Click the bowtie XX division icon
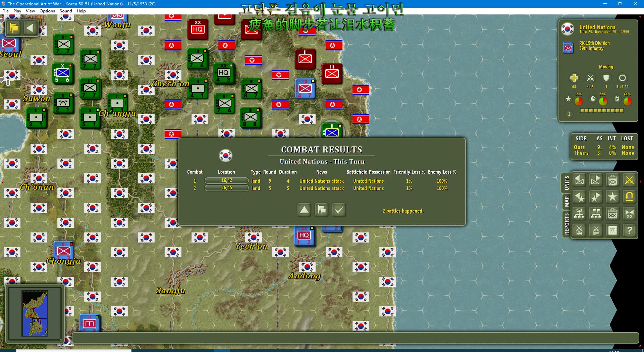This screenshot has width=644, height=352. (630, 214)
